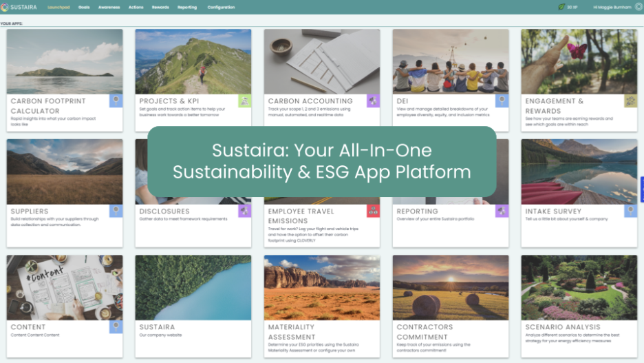Click 'Gather data to meet framework requirements' text

183,219
